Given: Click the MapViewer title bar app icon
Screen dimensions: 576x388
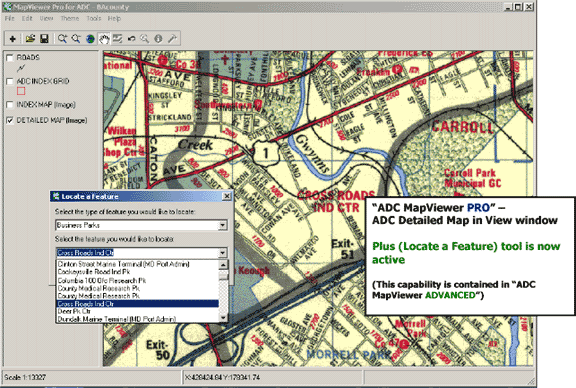Looking at the screenshot, I should [7, 7].
